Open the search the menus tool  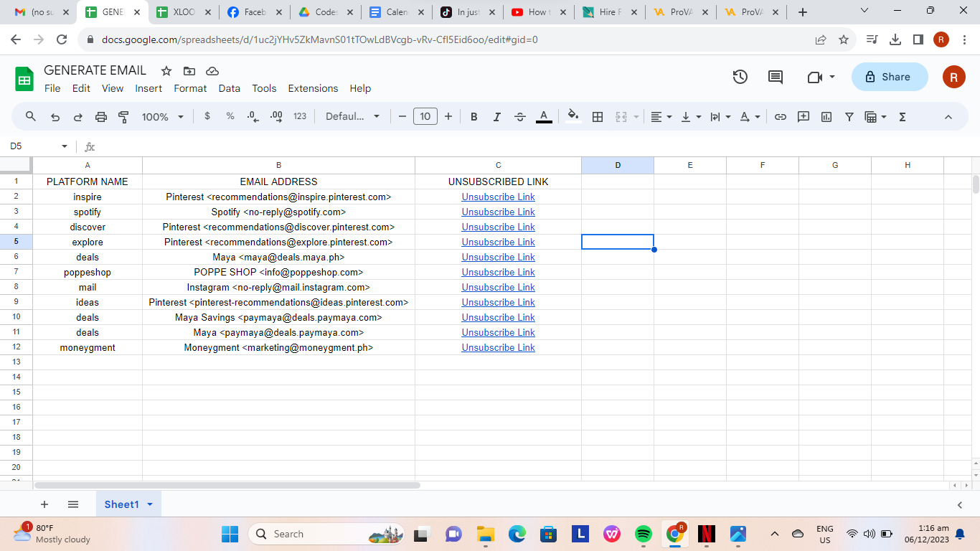tap(31, 116)
